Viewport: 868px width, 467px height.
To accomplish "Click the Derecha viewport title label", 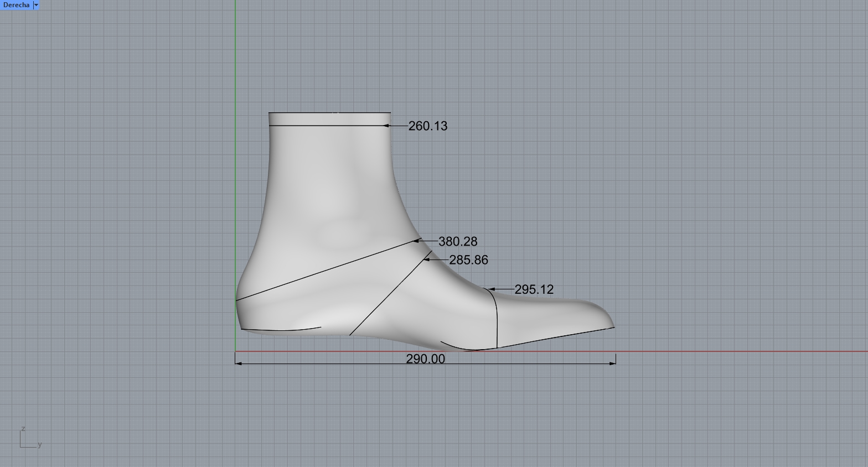I will (x=16, y=5).
